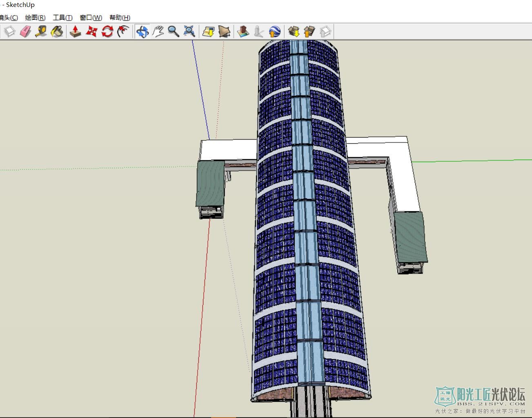Select the pink Eraser tool
This screenshot has height=418, width=532.
pyautogui.click(x=25, y=31)
